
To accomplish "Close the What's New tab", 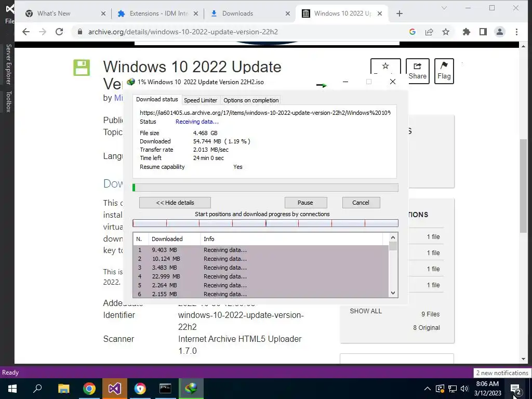I will click(x=103, y=14).
